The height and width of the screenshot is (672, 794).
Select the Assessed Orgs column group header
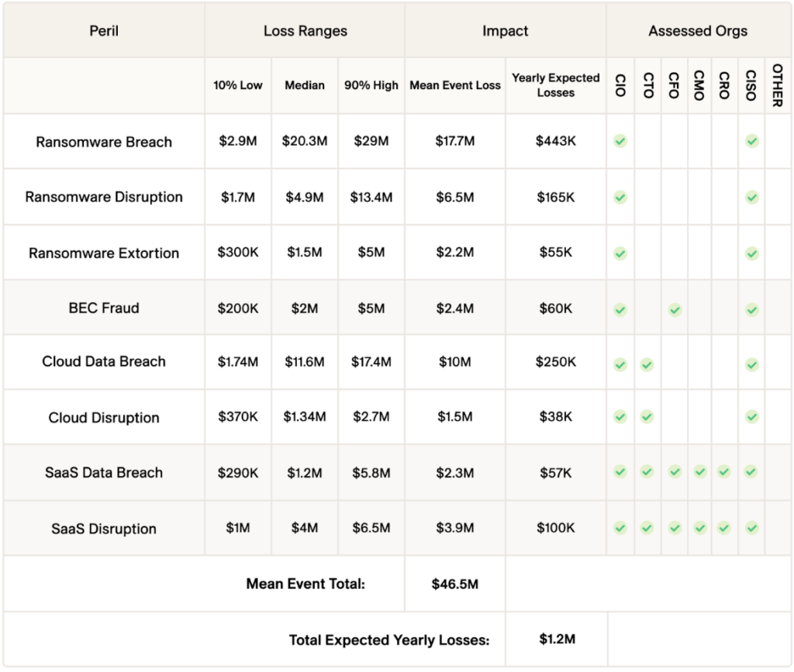point(698,31)
